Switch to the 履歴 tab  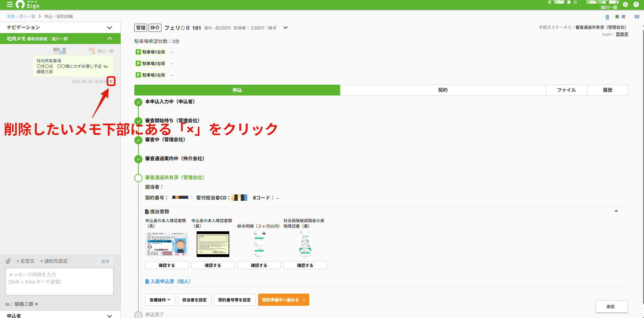click(x=607, y=90)
